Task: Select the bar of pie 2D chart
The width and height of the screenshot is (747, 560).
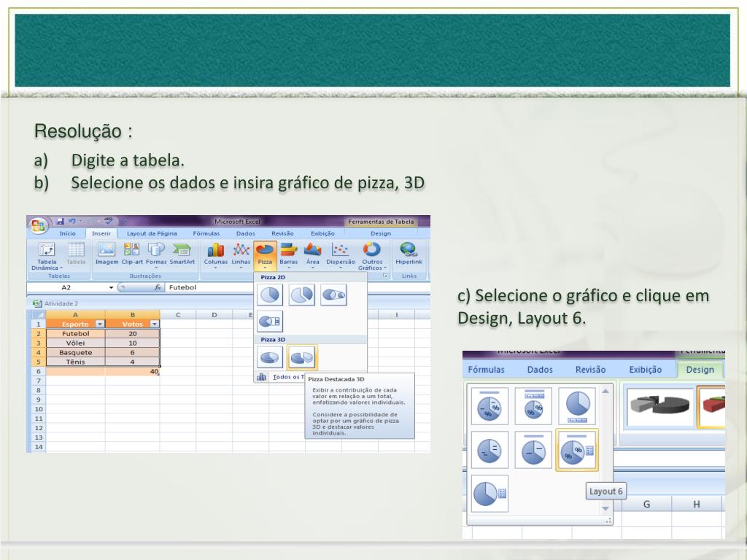Action: 270,322
